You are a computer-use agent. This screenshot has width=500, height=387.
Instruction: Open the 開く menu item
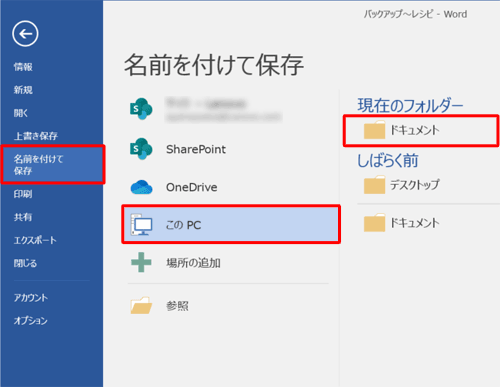point(21,113)
